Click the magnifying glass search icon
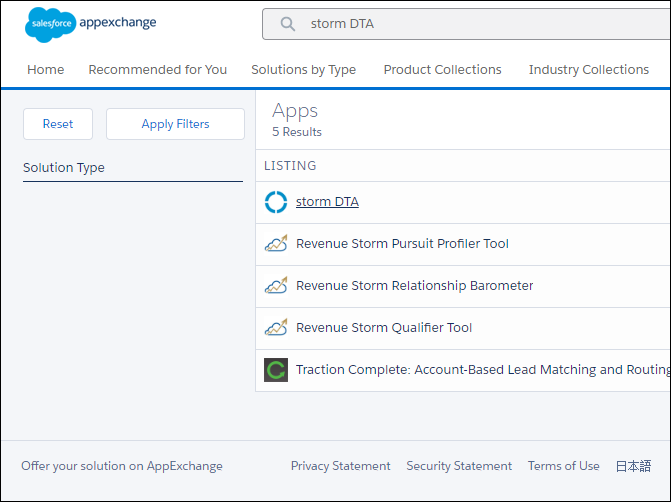The image size is (671, 502). click(288, 24)
